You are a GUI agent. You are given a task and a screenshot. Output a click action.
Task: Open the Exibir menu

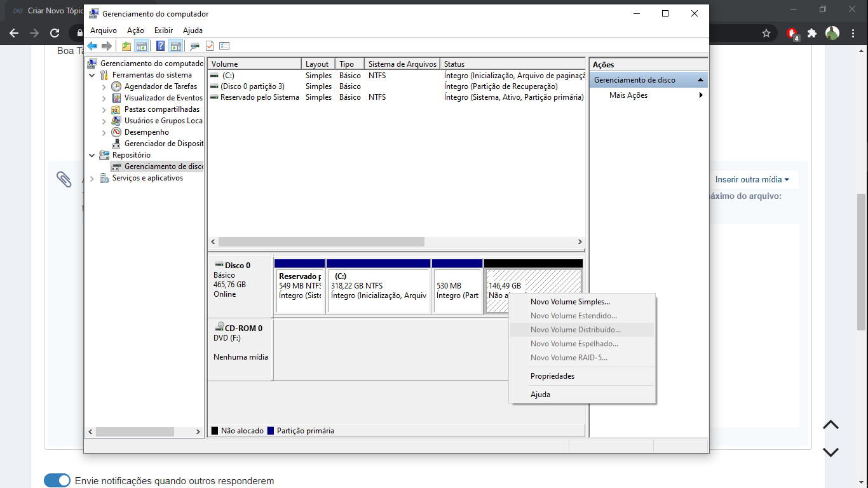(x=163, y=30)
